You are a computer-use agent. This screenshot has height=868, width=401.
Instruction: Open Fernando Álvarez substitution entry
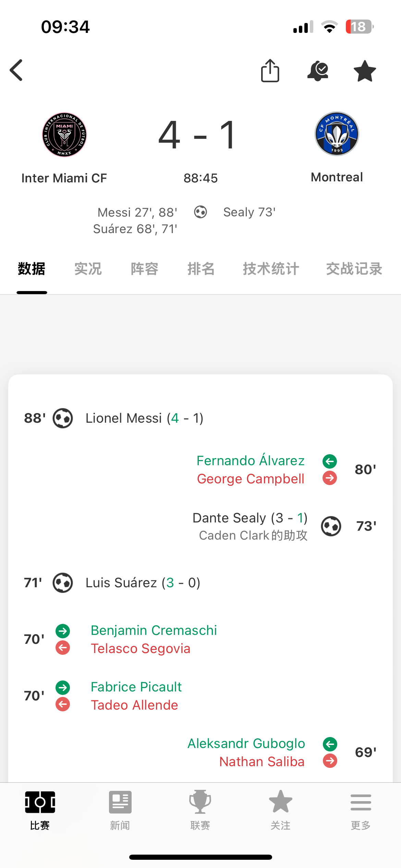(x=251, y=460)
